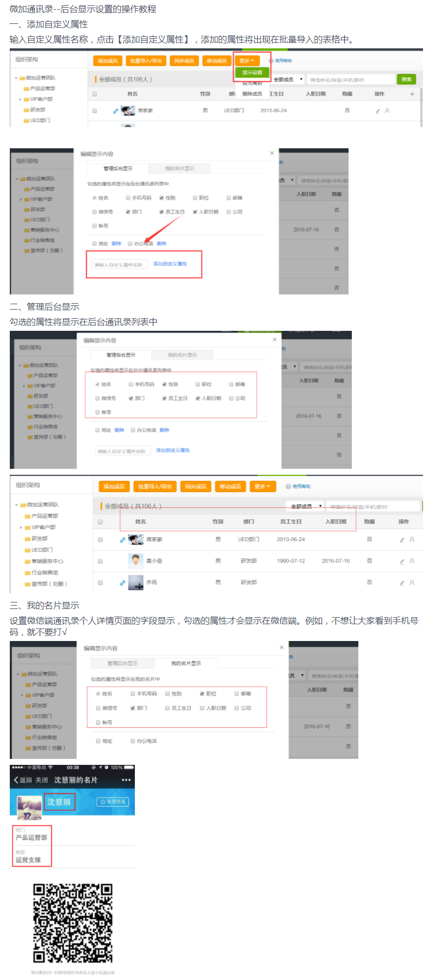The image size is (435, 980).
Task: Tap 关闭 in the phone card header
Action: click(x=42, y=780)
